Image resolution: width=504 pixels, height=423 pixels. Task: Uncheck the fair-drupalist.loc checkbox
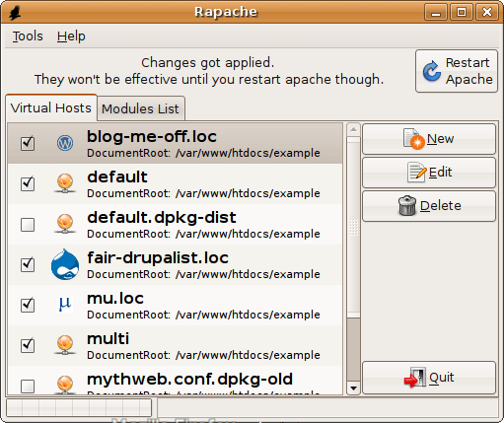28,264
